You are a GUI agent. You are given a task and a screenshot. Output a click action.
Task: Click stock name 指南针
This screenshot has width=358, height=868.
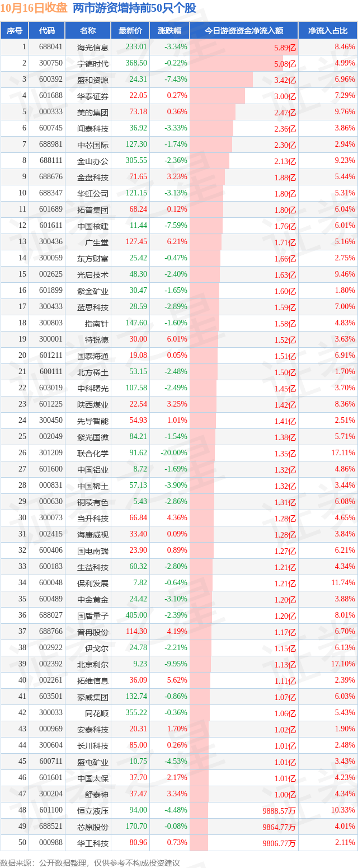97,323
